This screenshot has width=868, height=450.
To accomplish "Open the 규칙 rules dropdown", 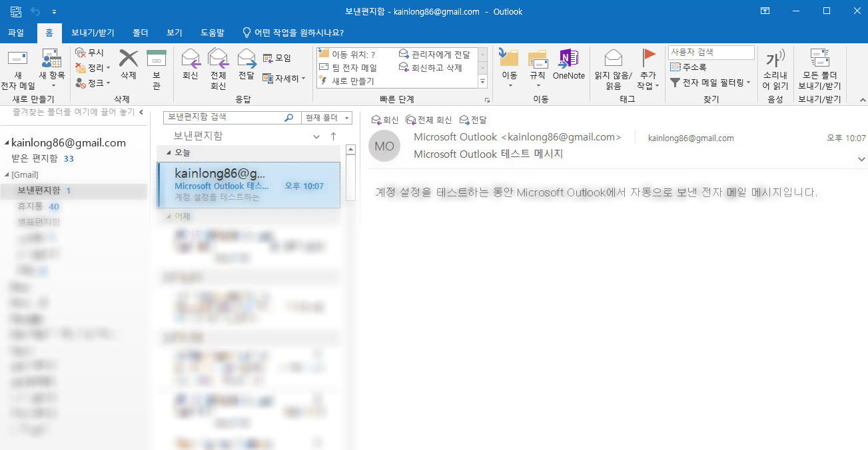I will coord(538,69).
